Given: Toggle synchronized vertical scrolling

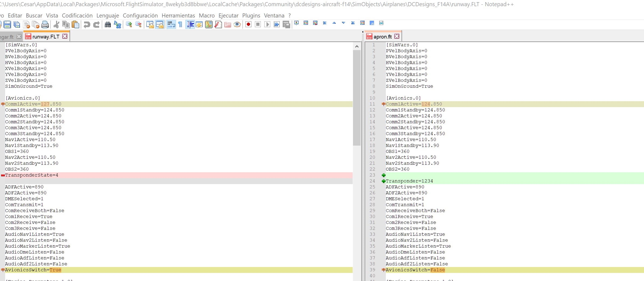Looking at the screenshot, I should [x=150, y=24].
